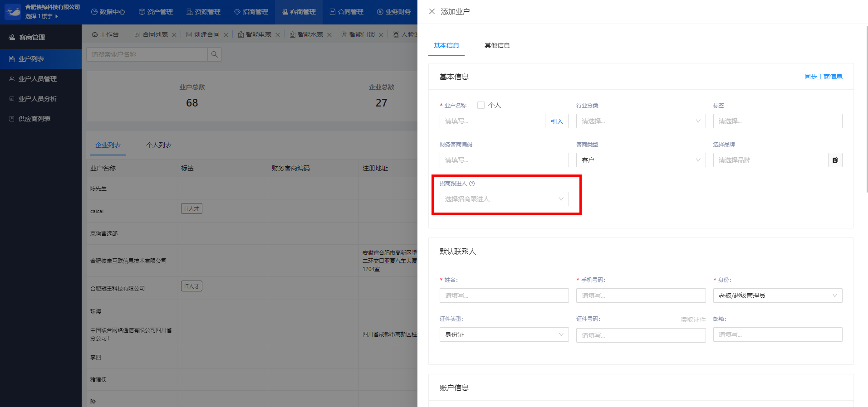Open 客商管理 in top navigation
868x407 pixels.
pyautogui.click(x=299, y=12)
